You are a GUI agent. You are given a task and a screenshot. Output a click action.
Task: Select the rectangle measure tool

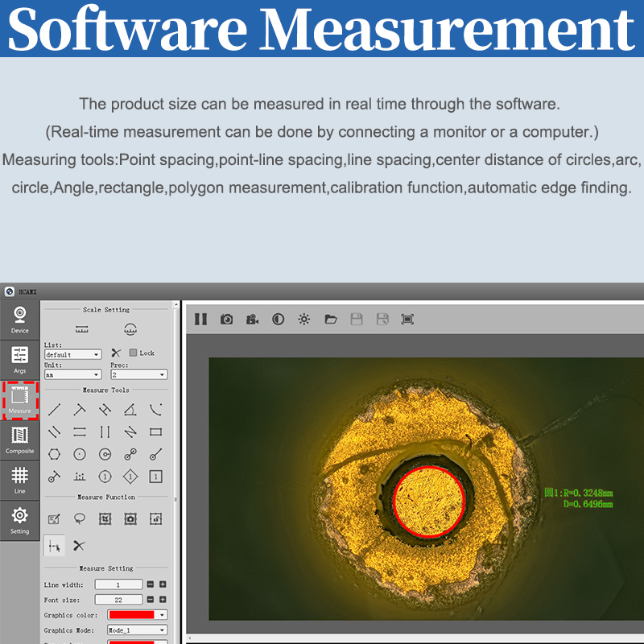155,431
